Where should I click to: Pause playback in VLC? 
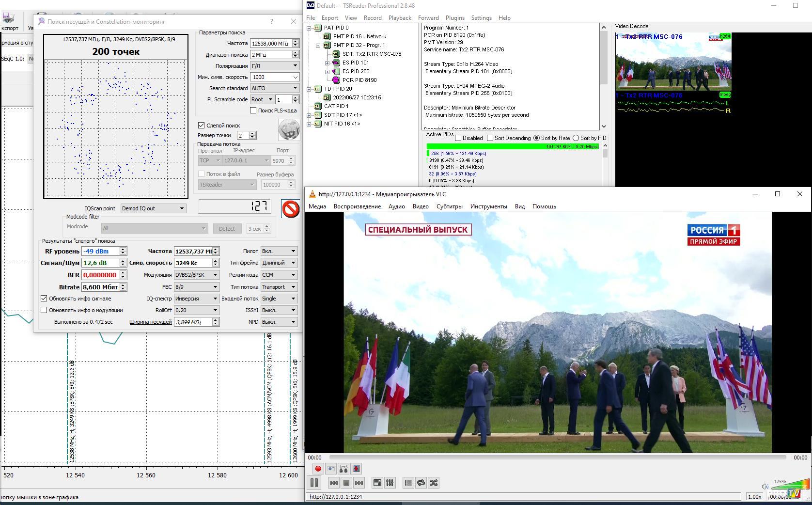pos(314,483)
